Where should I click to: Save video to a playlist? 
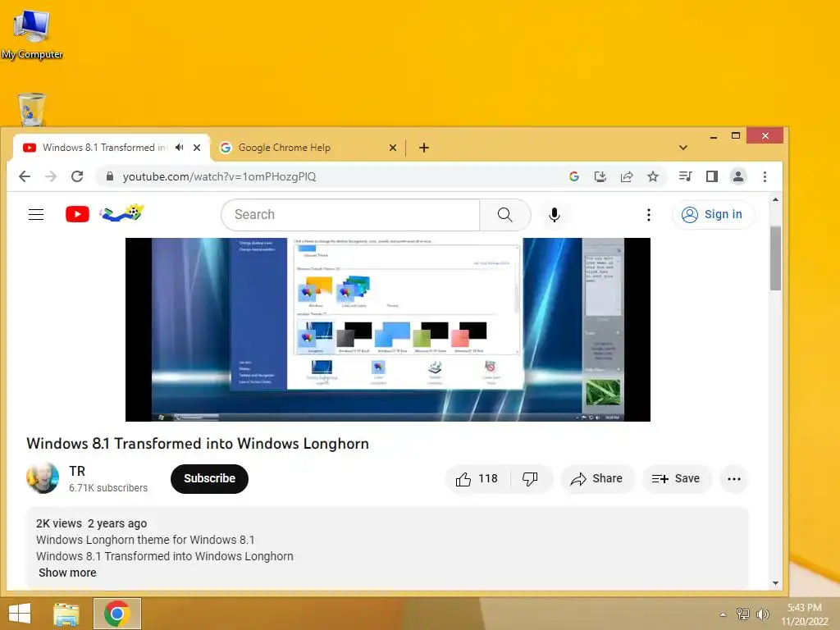click(677, 479)
